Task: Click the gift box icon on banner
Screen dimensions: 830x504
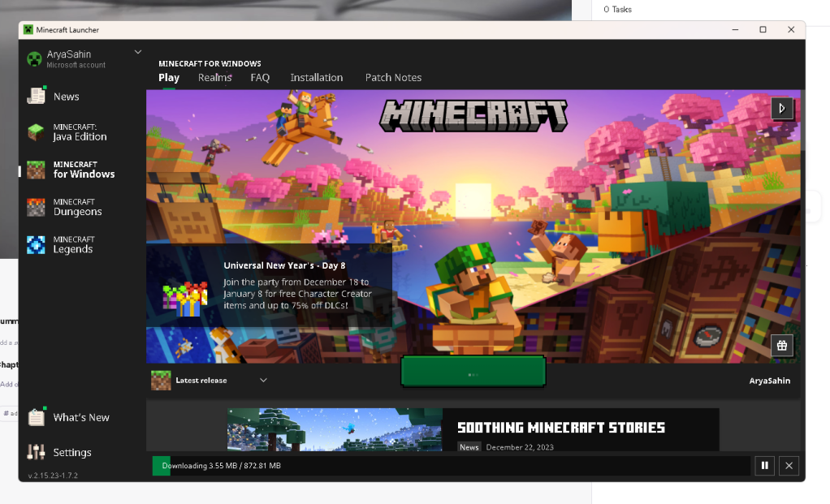Action: [782, 346]
